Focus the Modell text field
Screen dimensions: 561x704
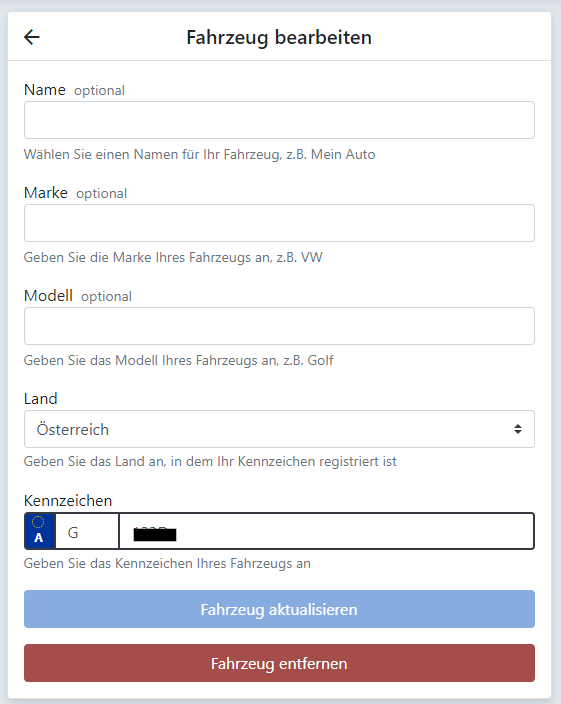279,326
